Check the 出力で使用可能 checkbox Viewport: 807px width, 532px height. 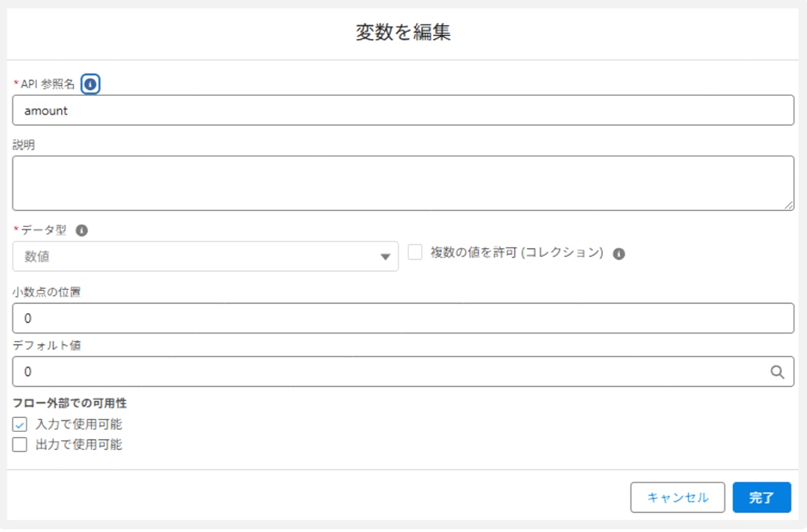[20, 444]
